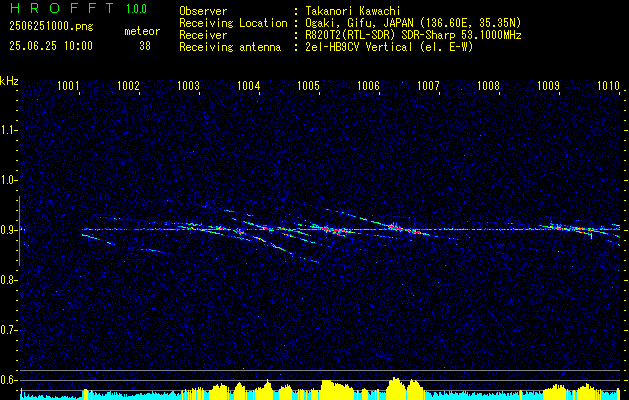Click time marker 1004

click(x=248, y=85)
